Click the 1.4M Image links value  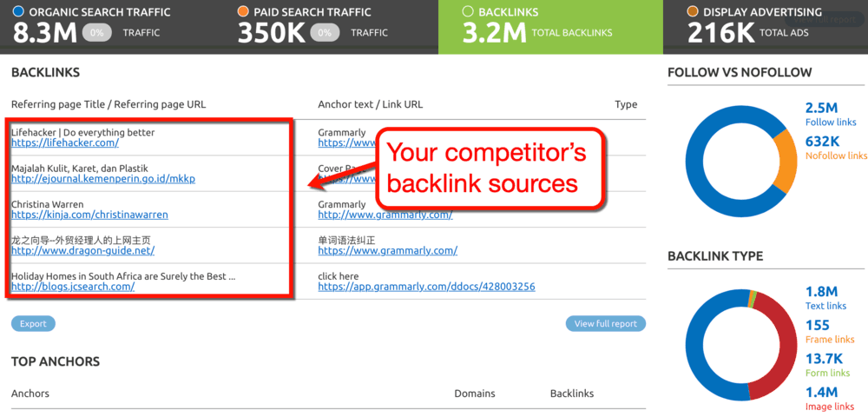[x=821, y=392]
